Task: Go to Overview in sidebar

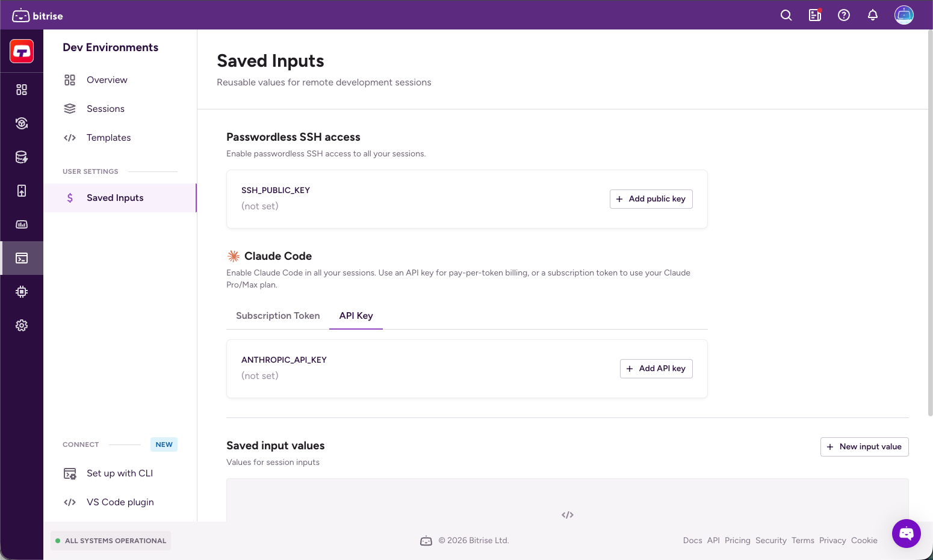Action: [120, 80]
